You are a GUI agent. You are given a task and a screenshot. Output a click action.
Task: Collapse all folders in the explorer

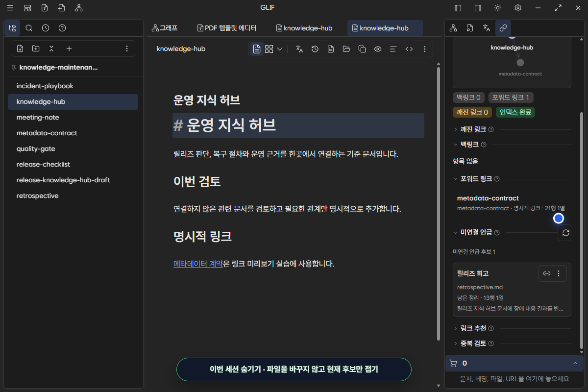51,49
